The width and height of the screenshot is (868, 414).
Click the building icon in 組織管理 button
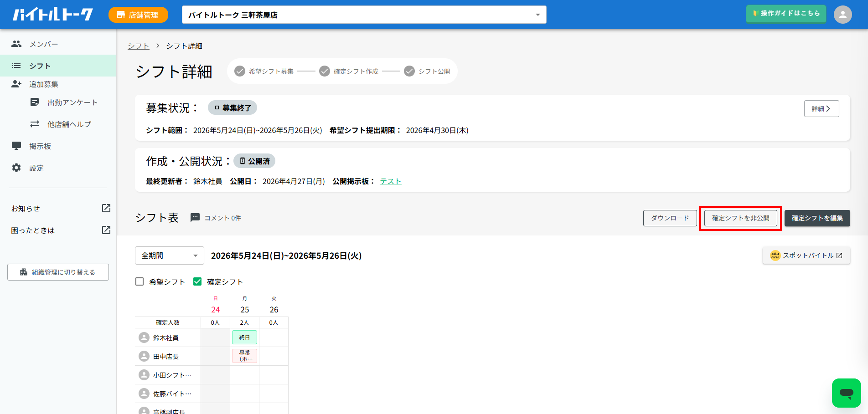coord(24,272)
